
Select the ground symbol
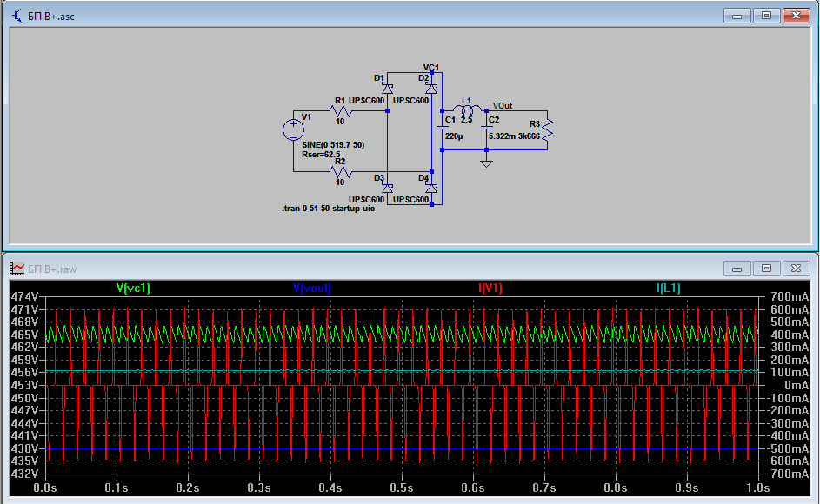486,162
